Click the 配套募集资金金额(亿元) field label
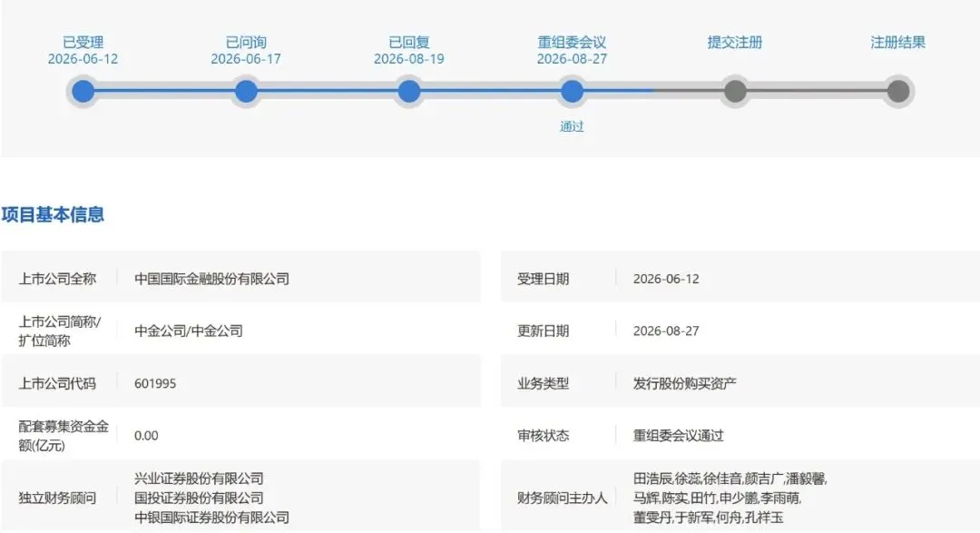Screen dimensions: 980x533 [64, 436]
